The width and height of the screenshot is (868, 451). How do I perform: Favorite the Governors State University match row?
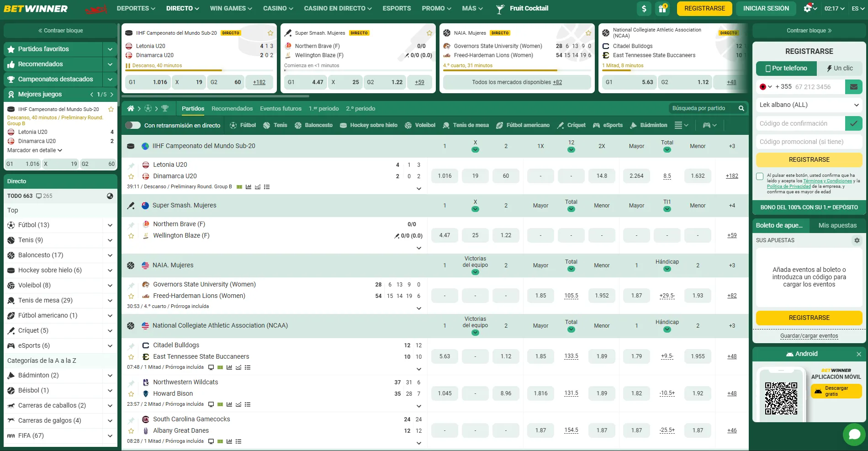coord(131,296)
